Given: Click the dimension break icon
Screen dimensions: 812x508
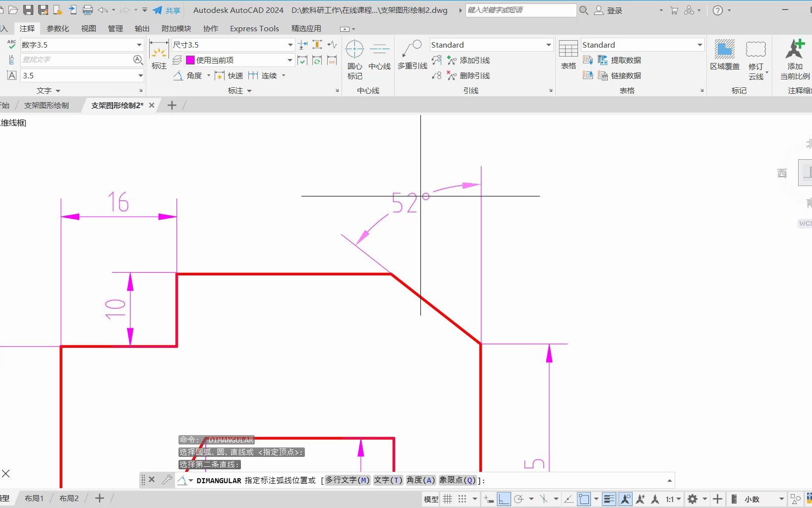Looking at the screenshot, I should 303,45.
